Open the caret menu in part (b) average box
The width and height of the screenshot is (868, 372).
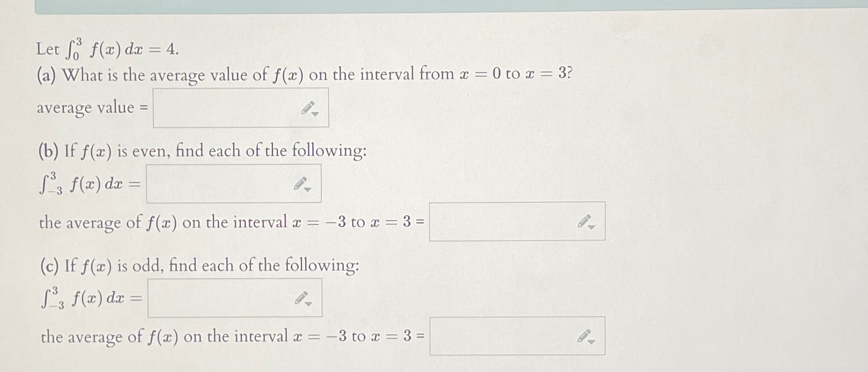click(x=590, y=227)
